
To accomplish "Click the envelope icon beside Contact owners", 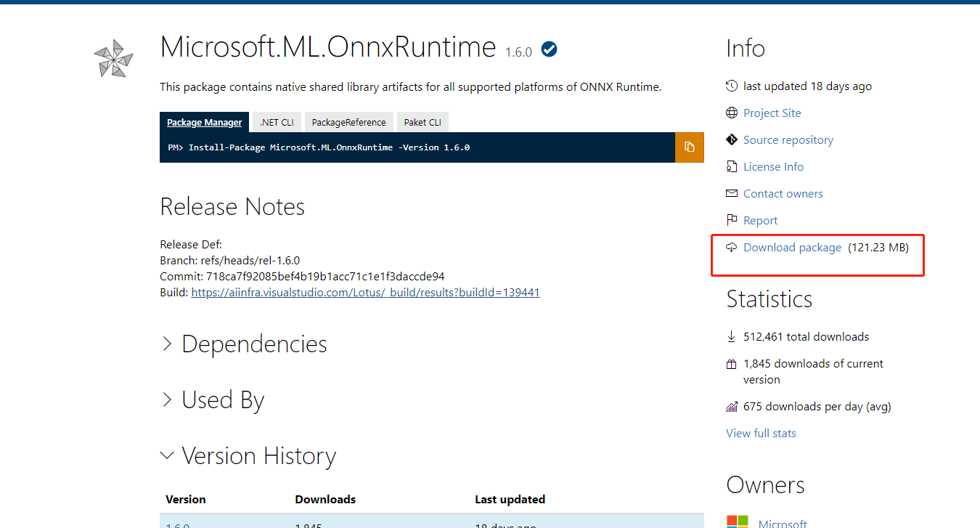I will 732,194.
